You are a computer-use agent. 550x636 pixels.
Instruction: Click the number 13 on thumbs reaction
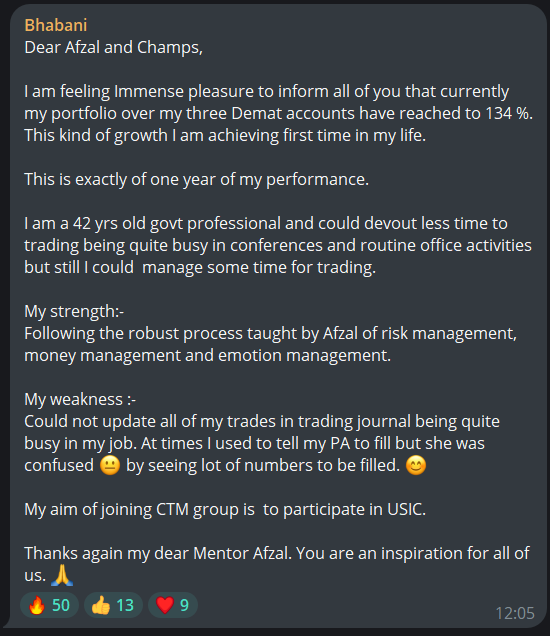(125, 605)
